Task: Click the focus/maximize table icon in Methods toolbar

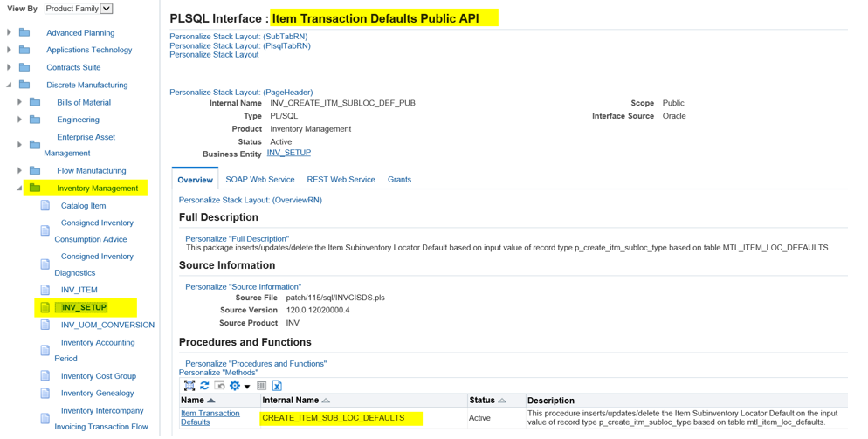Action: point(189,386)
